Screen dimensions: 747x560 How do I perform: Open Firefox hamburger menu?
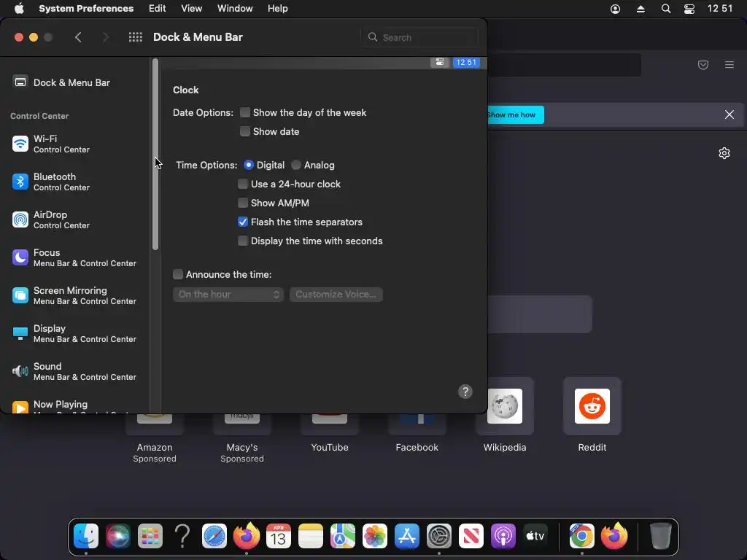pos(729,65)
